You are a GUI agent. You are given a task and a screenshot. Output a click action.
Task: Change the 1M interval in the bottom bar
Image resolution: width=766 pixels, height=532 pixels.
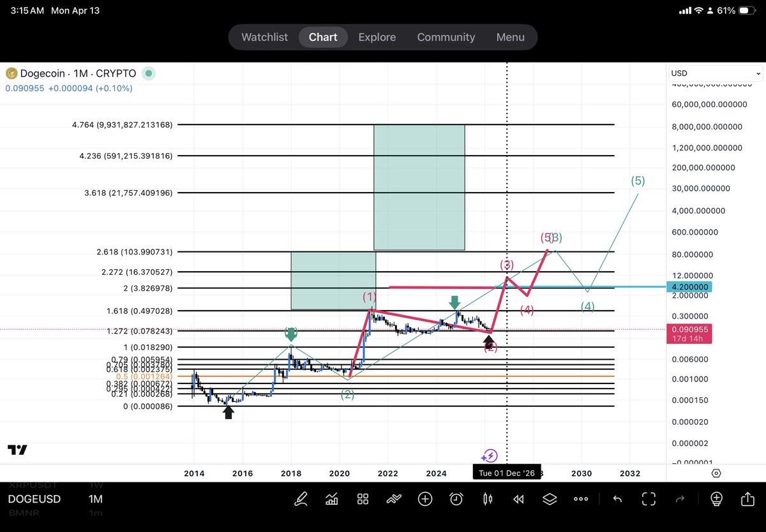94,499
